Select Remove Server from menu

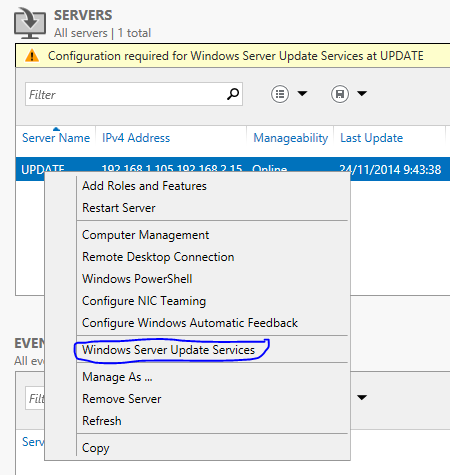(122, 399)
